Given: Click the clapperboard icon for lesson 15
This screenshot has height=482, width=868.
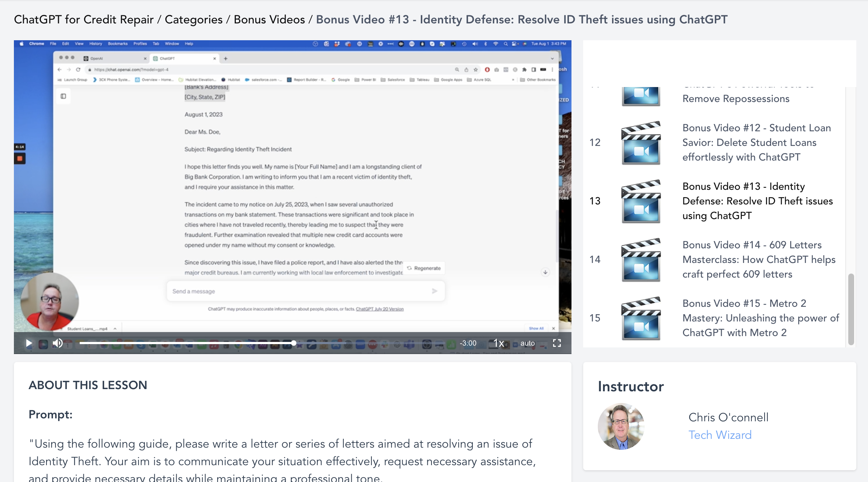Looking at the screenshot, I should (641, 318).
